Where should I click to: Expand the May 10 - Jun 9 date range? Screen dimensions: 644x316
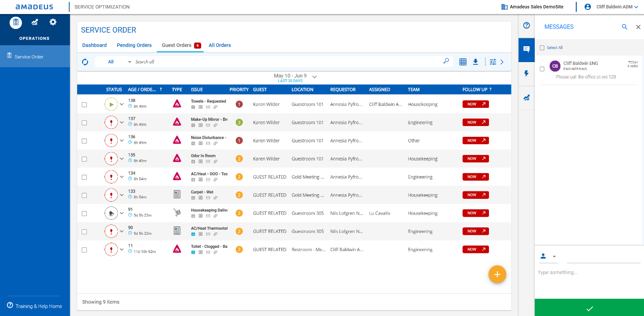(x=314, y=77)
